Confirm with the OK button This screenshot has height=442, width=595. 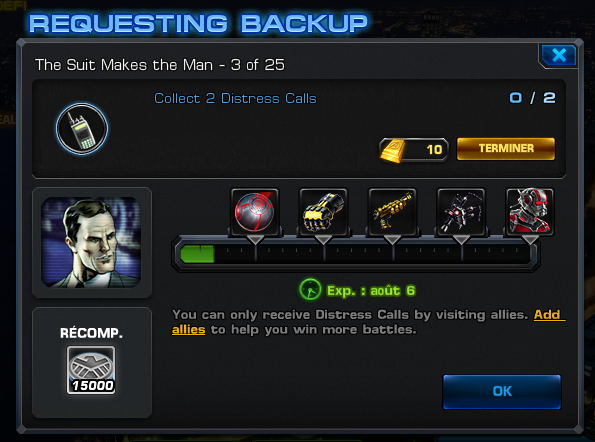pyautogui.click(x=502, y=392)
